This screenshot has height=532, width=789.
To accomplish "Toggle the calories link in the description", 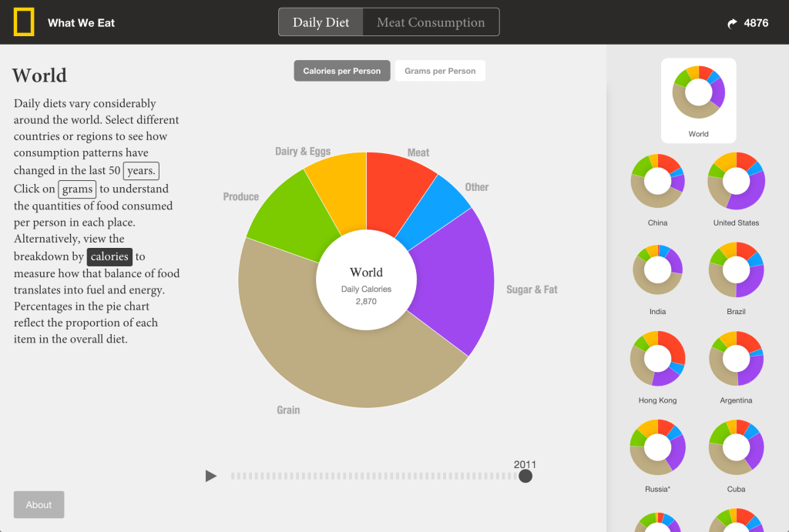I will pos(109,256).
